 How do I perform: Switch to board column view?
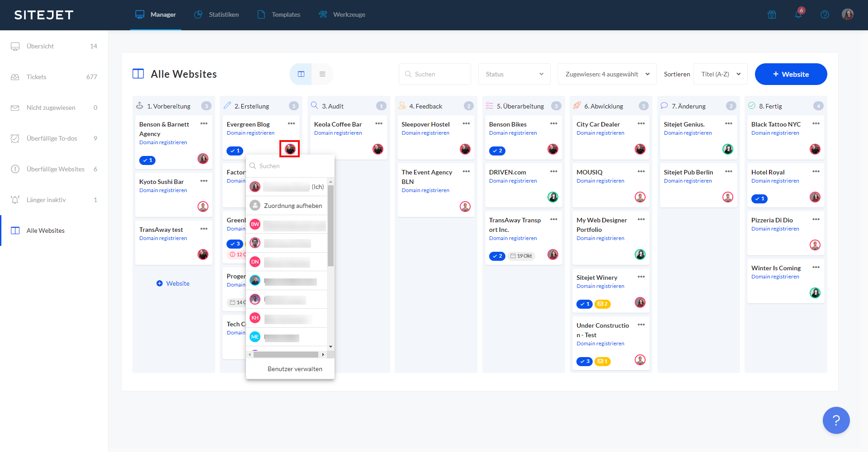click(301, 74)
